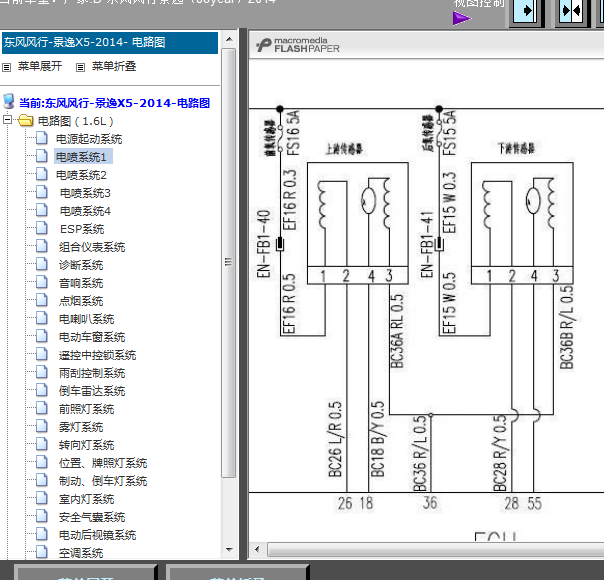Open 电喷系统3 diagram
The height and width of the screenshot is (580, 604).
[85, 193]
